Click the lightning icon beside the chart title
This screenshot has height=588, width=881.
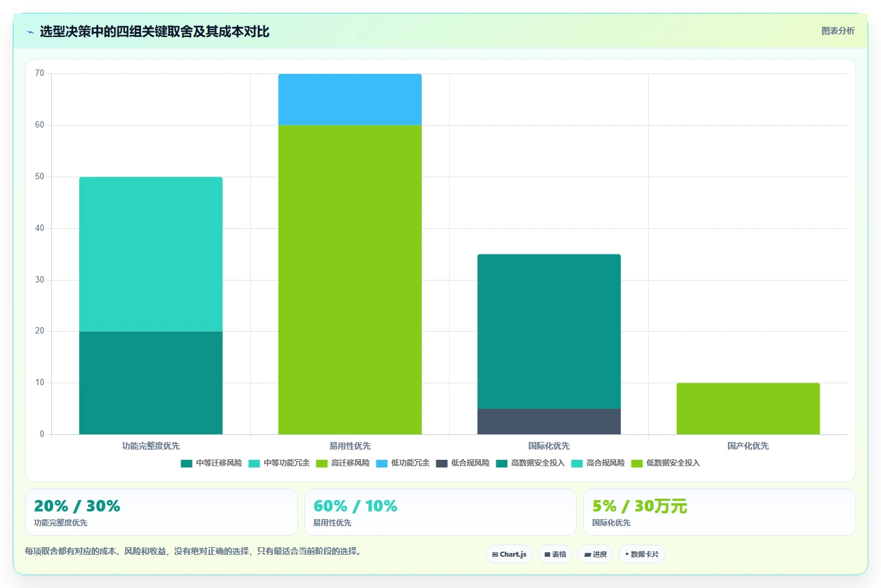[30, 32]
